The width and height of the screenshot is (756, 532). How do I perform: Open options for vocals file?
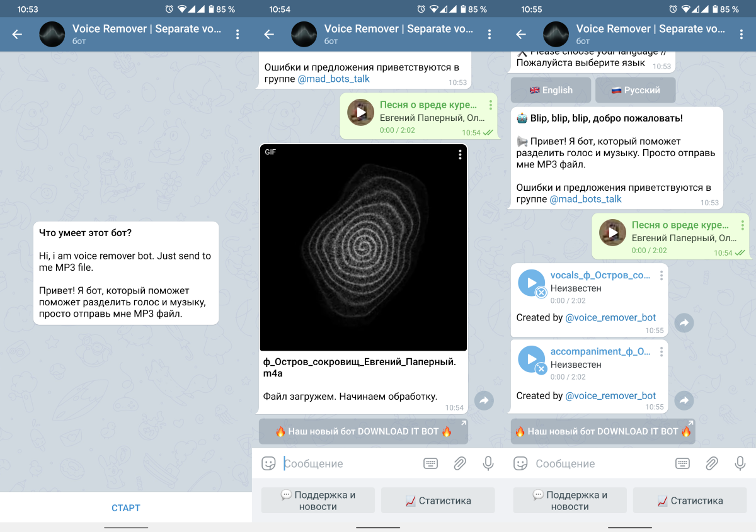[661, 276]
